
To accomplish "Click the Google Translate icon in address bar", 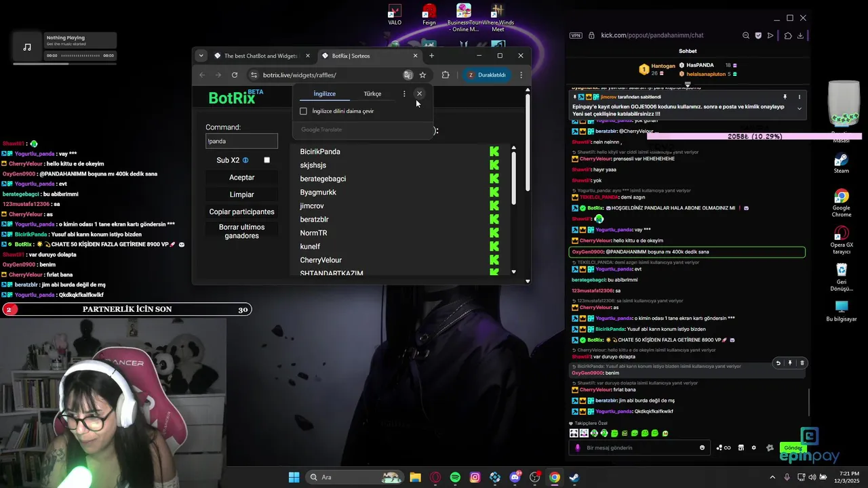I will point(408,75).
